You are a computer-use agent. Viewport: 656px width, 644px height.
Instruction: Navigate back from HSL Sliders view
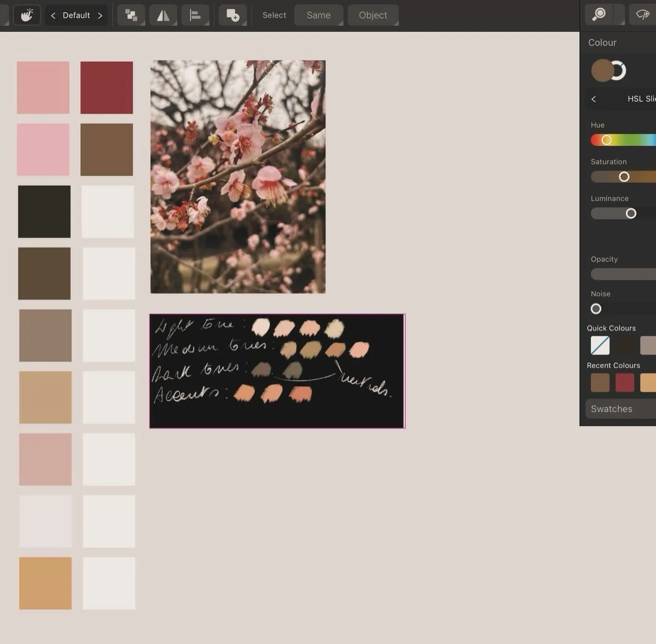click(x=593, y=99)
